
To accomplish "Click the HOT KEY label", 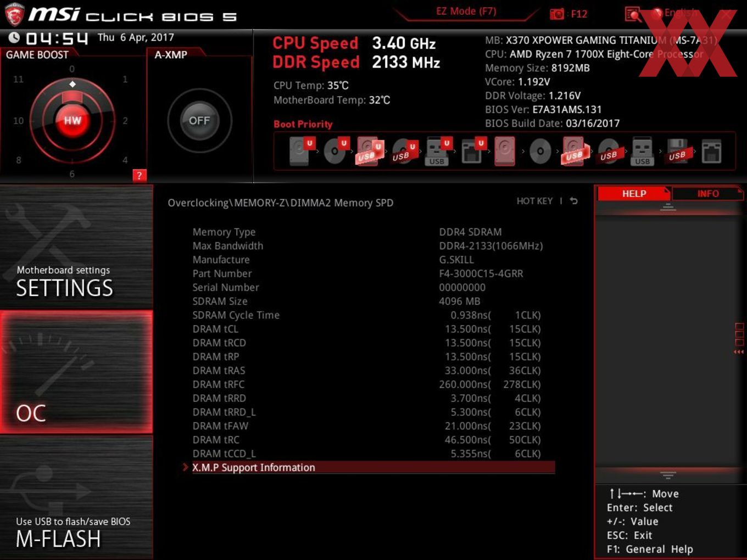I will (534, 201).
